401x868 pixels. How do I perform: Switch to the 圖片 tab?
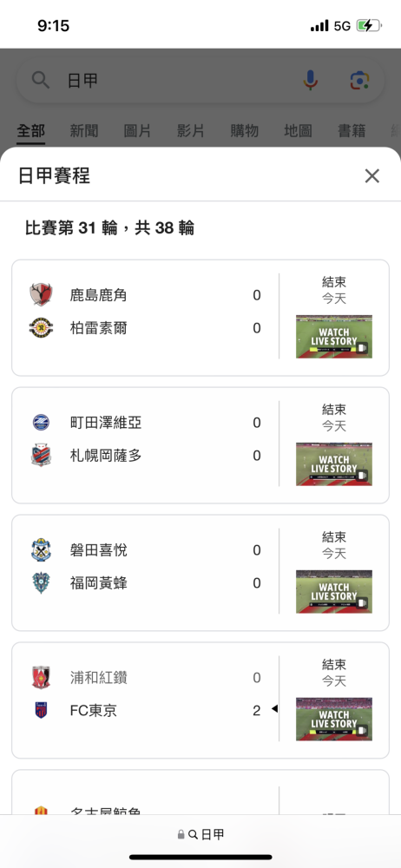click(x=137, y=131)
